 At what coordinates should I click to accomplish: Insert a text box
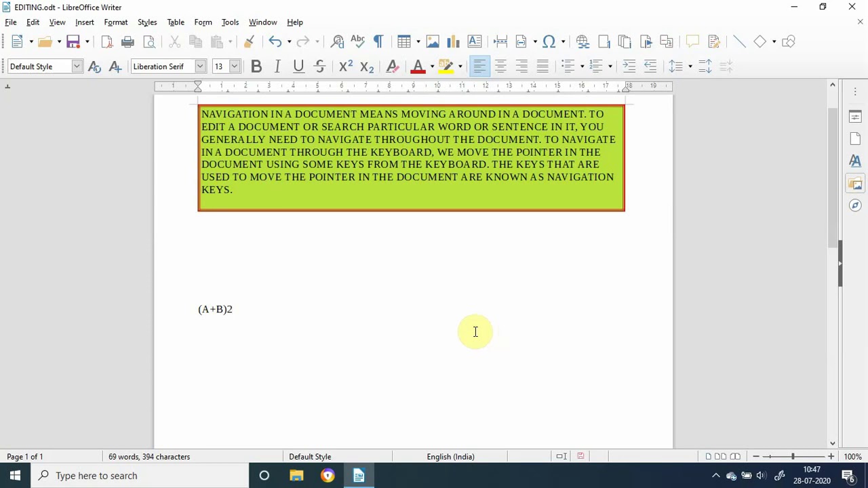(474, 42)
